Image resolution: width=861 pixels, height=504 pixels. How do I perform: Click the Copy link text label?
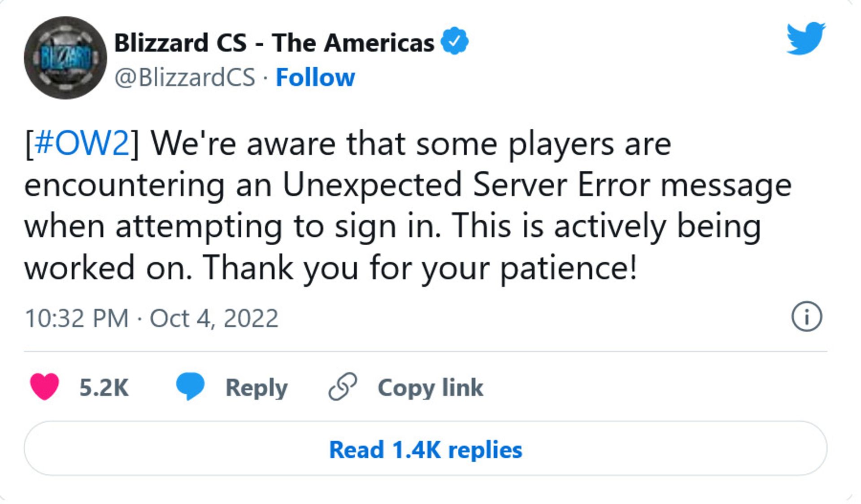(x=430, y=387)
